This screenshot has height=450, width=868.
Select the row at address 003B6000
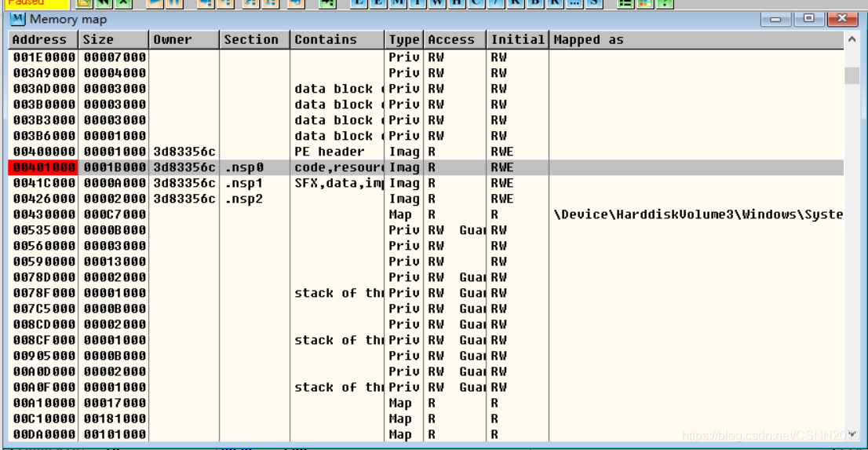[x=426, y=136]
